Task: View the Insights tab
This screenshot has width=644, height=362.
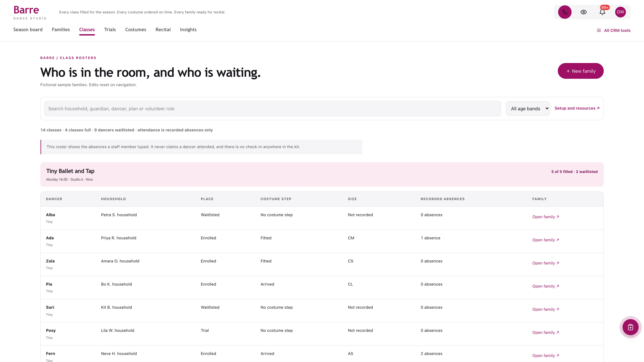Action: [x=188, y=30]
